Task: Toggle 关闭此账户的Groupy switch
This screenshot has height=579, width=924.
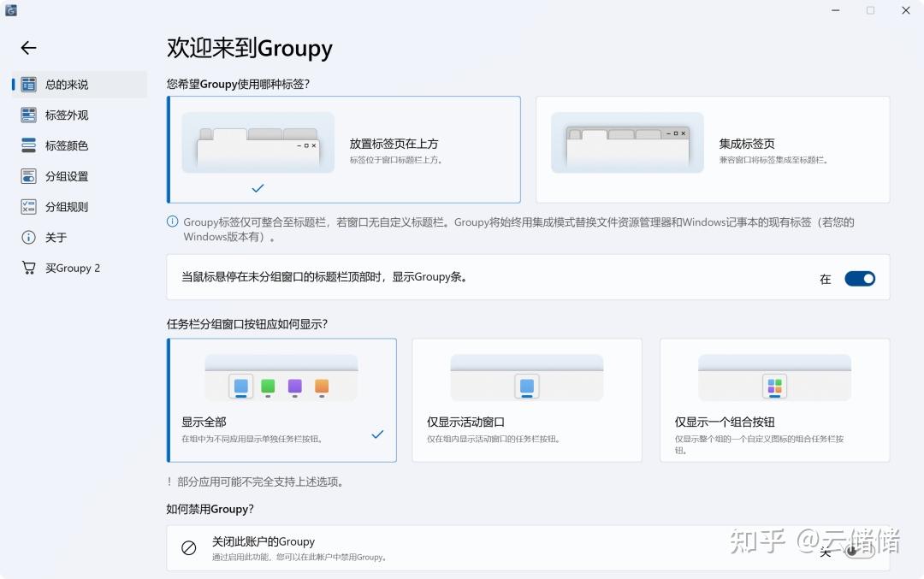Action: click(x=856, y=552)
